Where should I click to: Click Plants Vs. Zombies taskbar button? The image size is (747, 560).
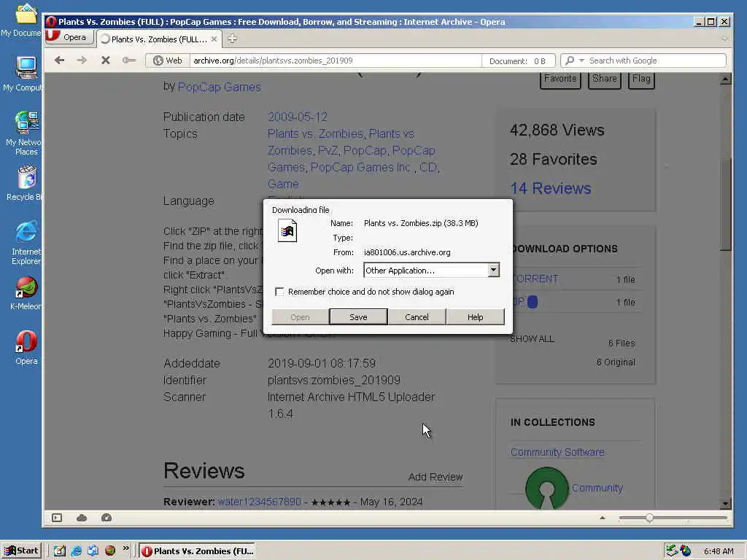pyautogui.click(x=197, y=551)
